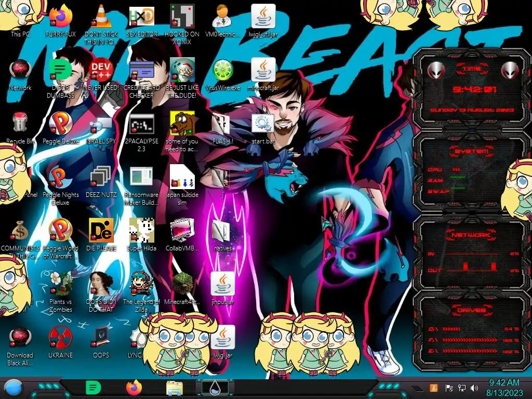Click the Java tray icon
The width and height of the screenshot is (532, 399).
433,388
